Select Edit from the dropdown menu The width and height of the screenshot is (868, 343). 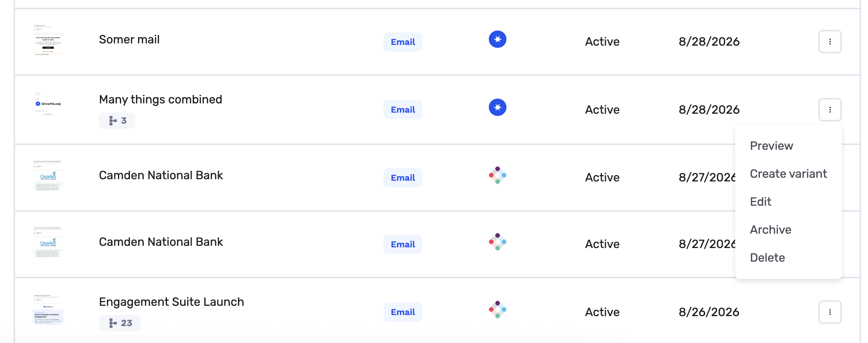coord(760,202)
